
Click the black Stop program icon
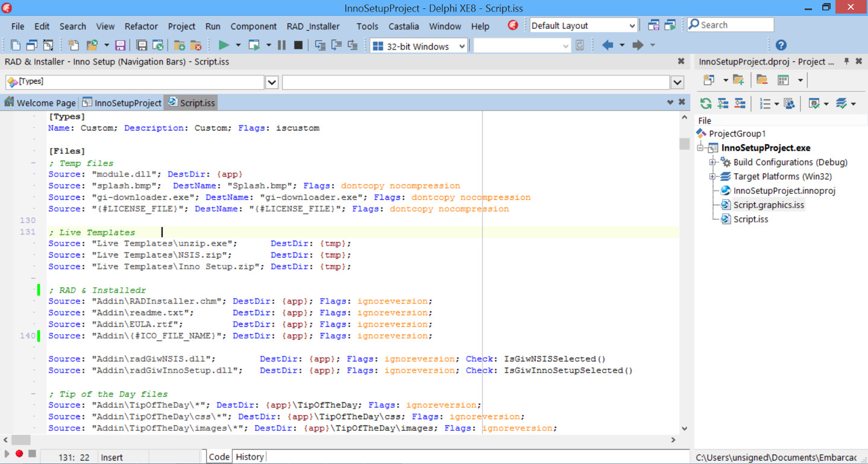(x=298, y=45)
